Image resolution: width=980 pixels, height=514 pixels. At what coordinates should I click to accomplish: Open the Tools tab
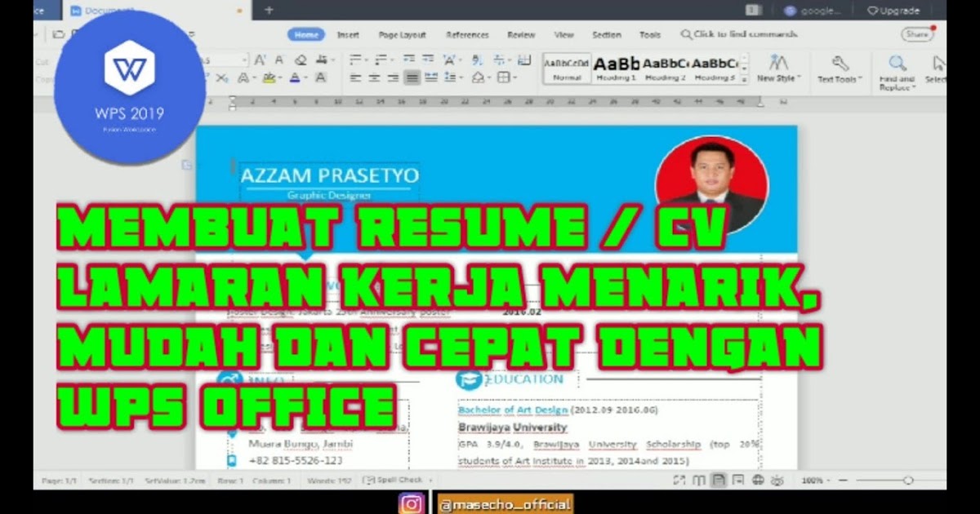click(650, 35)
